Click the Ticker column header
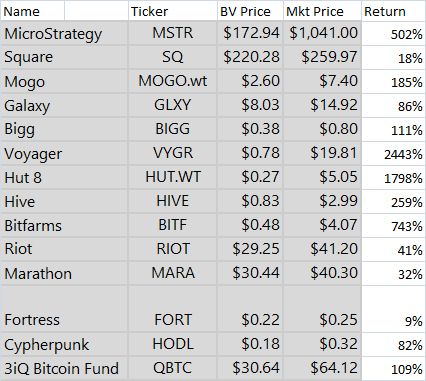The width and height of the screenshot is (426, 381). coord(173,11)
